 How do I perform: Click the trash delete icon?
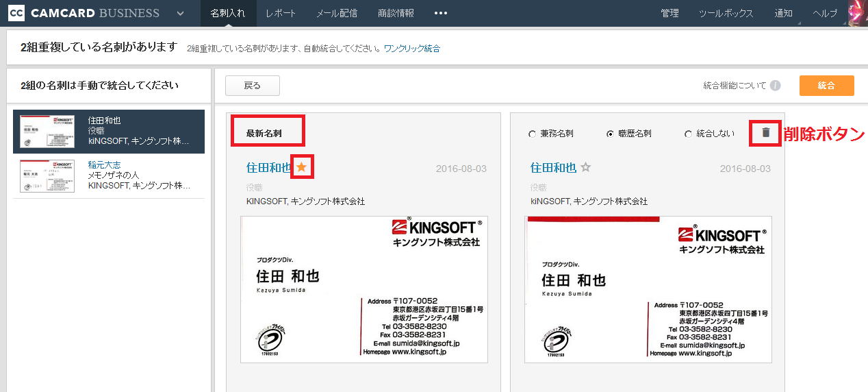pos(765,133)
